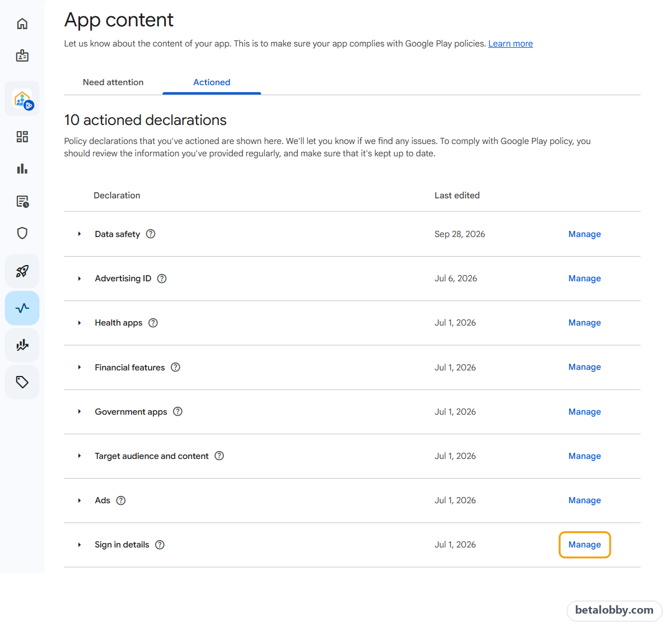Image resolution: width=672 pixels, height=631 pixels.
Task: Expand the Government apps row
Action: pyautogui.click(x=80, y=411)
